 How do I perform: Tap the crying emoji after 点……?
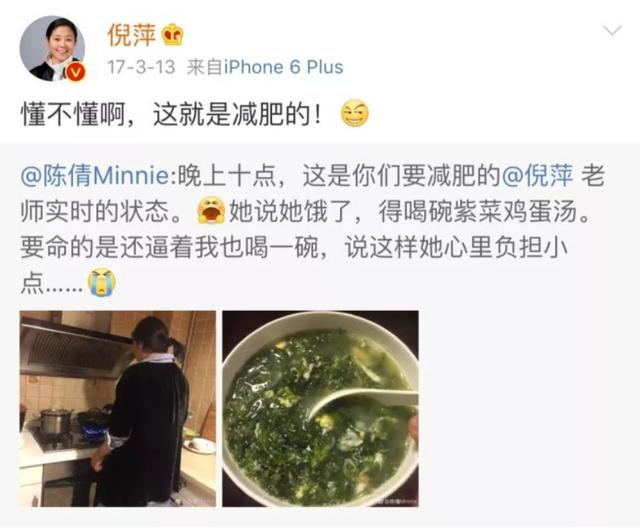pos(102,282)
